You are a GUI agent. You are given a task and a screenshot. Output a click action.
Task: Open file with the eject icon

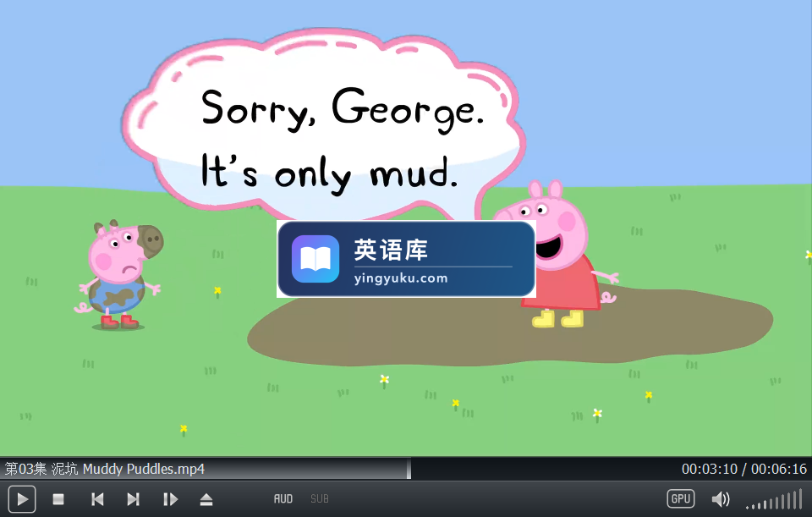pyautogui.click(x=206, y=499)
